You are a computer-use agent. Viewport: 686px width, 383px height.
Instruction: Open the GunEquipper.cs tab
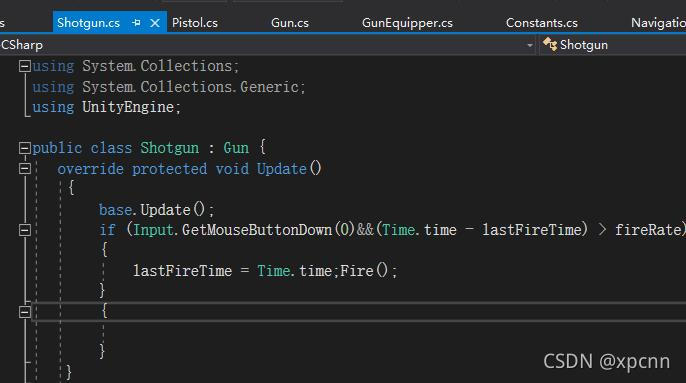(407, 23)
